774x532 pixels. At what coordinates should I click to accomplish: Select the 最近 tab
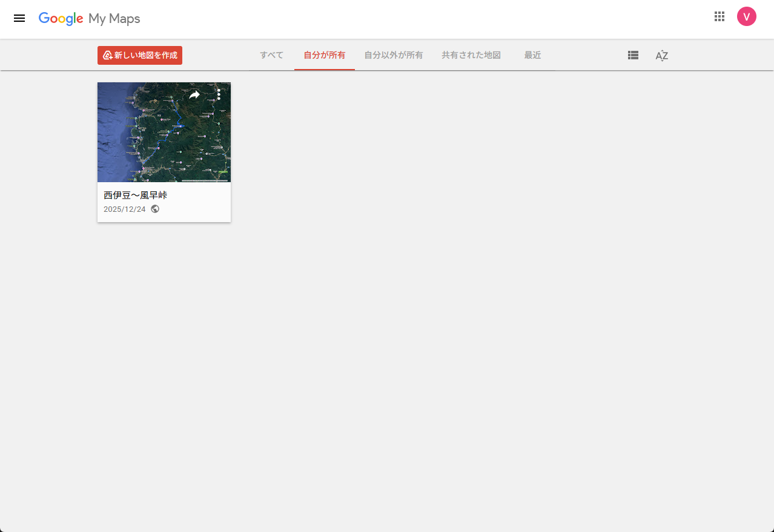[532, 55]
